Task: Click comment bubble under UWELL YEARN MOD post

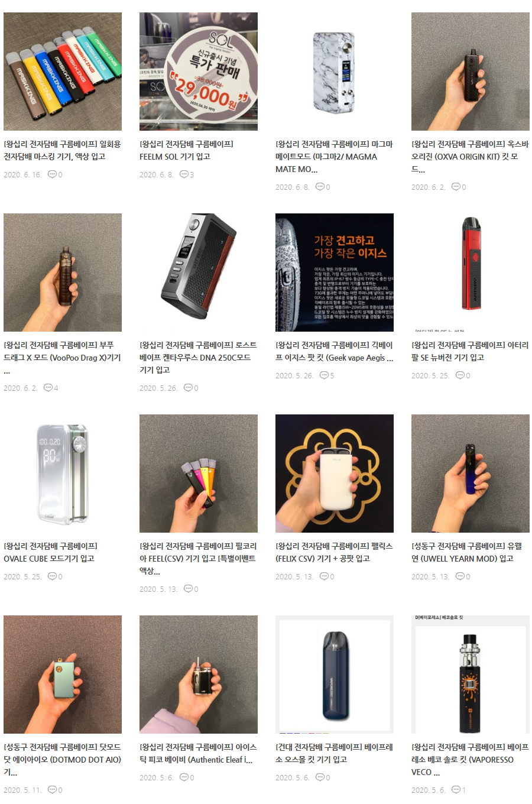Action: tap(460, 576)
